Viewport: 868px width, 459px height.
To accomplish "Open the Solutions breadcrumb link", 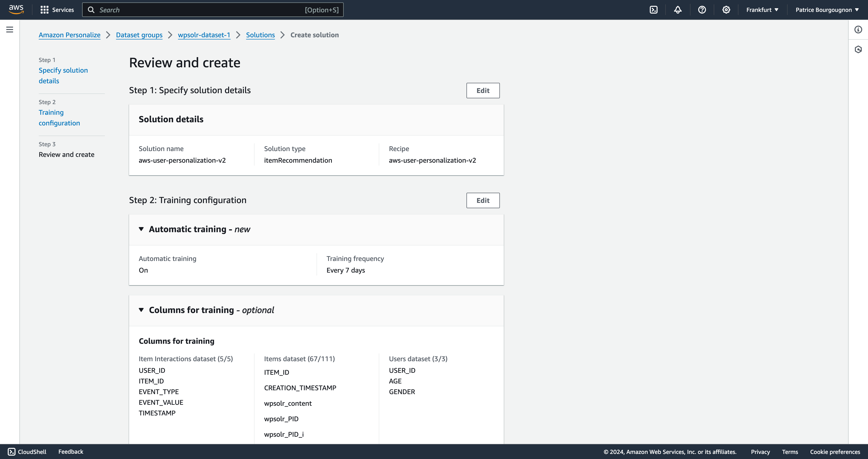I will (260, 35).
